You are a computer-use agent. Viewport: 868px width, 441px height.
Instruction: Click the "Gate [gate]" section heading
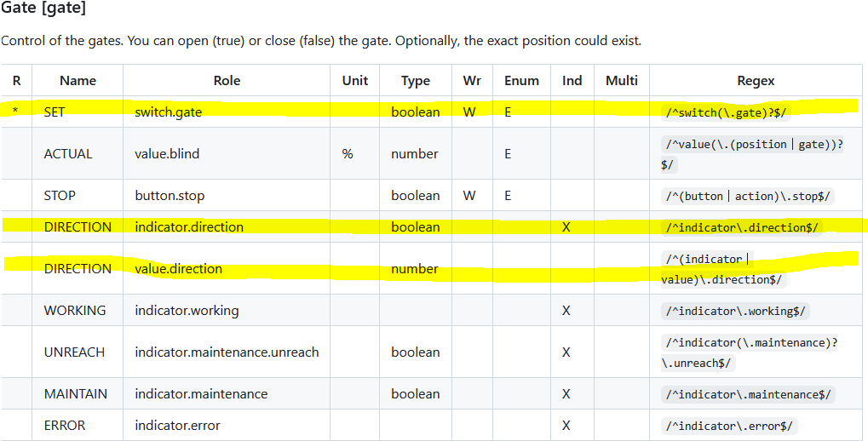pyautogui.click(x=43, y=10)
